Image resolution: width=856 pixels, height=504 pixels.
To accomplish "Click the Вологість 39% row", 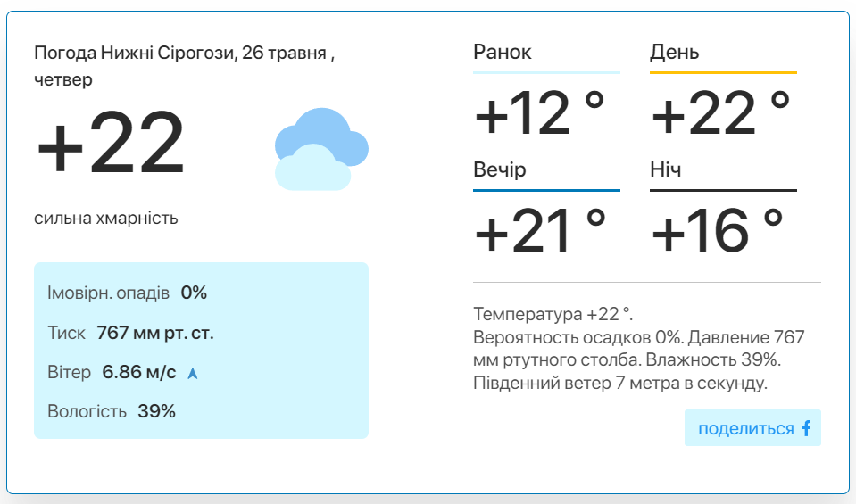I will click(x=112, y=411).
